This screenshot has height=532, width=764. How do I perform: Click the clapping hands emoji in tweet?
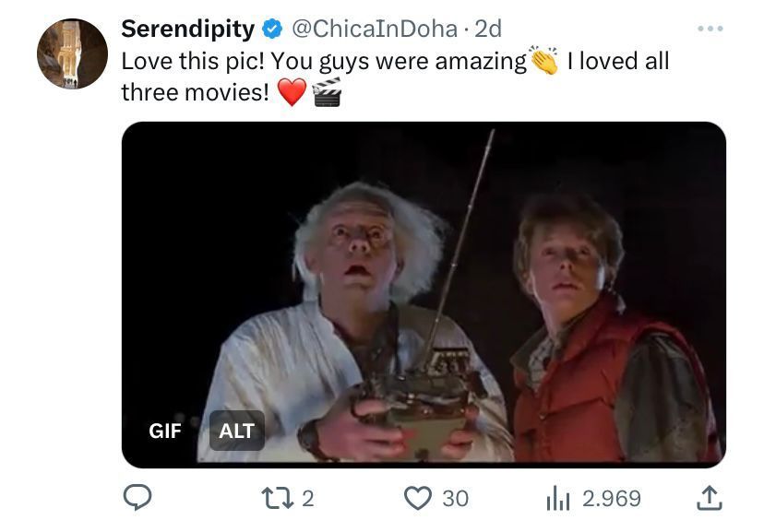pyautogui.click(x=544, y=60)
